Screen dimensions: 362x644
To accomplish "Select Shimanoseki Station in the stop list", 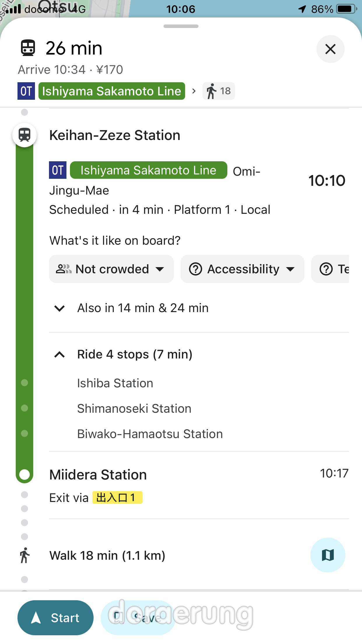I will pyautogui.click(x=134, y=409).
